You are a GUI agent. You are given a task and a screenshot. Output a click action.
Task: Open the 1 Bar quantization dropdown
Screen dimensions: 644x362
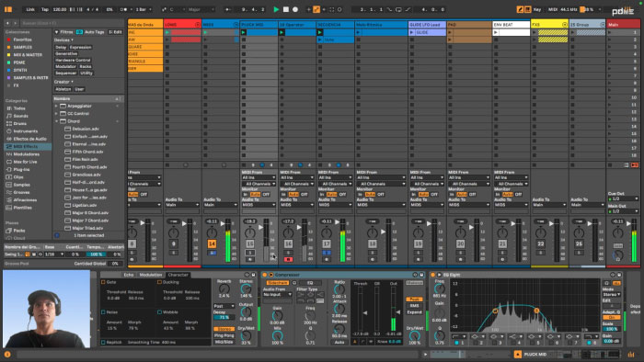pyautogui.click(x=144, y=9)
